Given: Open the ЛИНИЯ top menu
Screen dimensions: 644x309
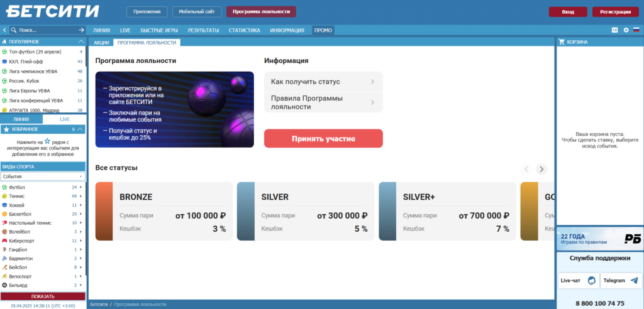Looking at the screenshot, I should click(x=101, y=30).
